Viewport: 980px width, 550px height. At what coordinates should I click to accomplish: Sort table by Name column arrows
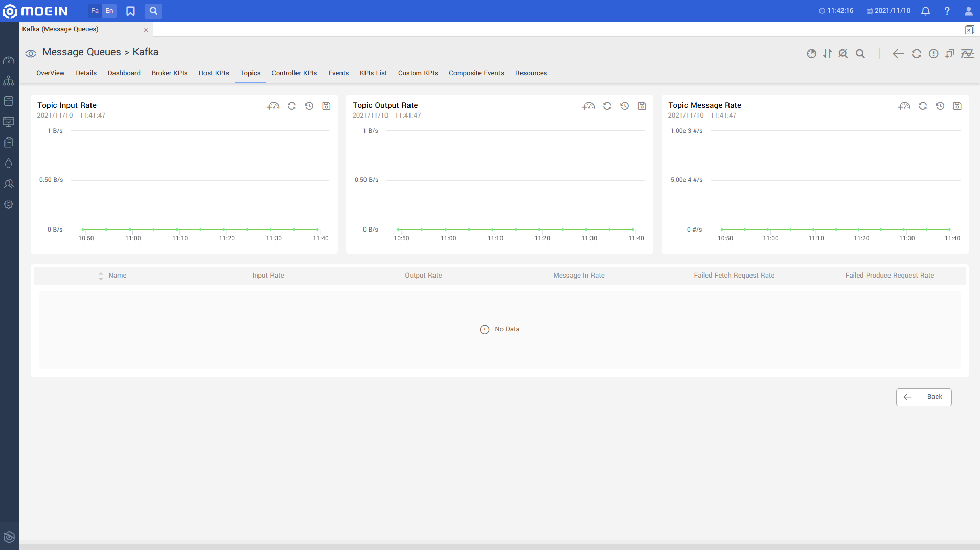[101, 276]
